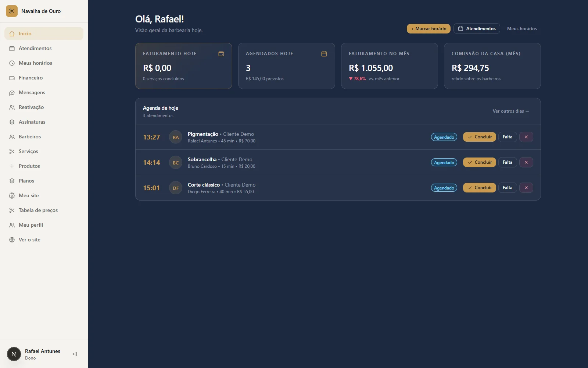Open Assinaturas in the sidebar
This screenshot has width=588, height=368.
(44, 122)
